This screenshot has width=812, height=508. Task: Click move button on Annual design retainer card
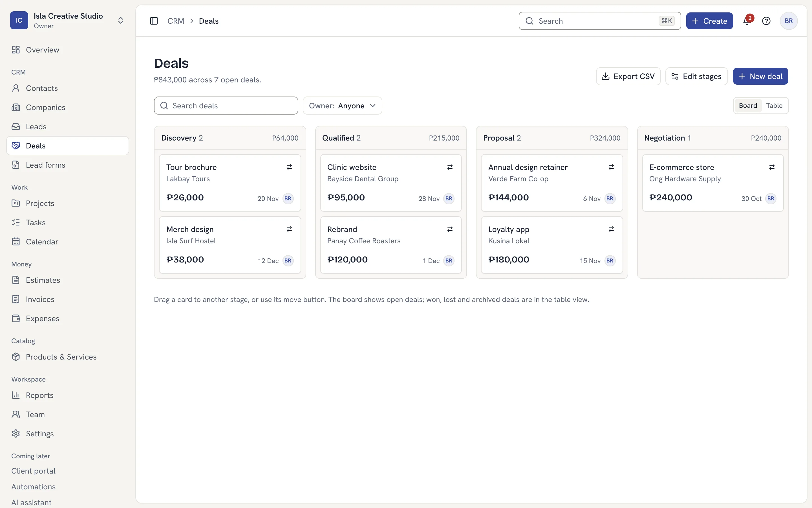click(x=611, y=167)
